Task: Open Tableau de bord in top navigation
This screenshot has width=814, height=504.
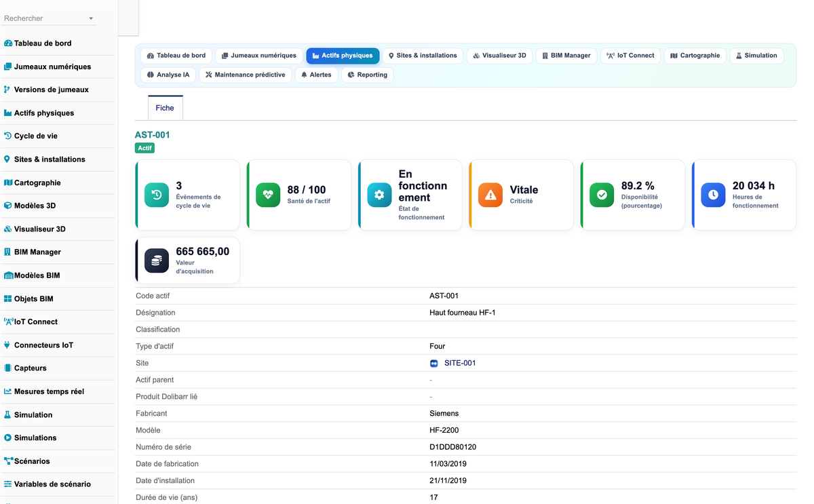Action: (x=176, y=56)
